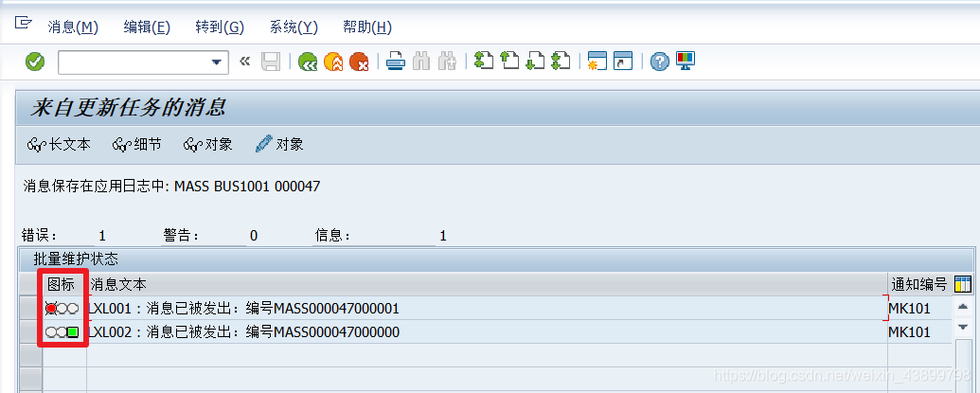Open the 帮助(H) menu
Image resolution: width=980 pixels, height=393 pixels.
coord(367,27)
